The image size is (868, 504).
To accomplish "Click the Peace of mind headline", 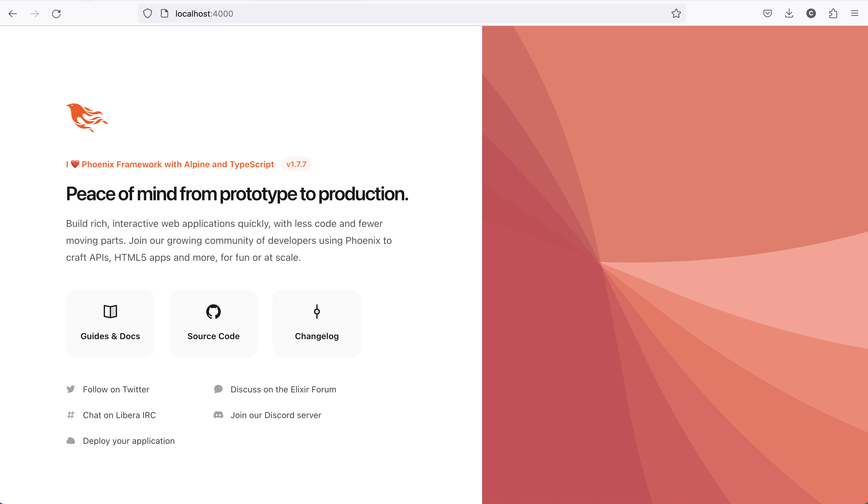I will click(237, 194).
